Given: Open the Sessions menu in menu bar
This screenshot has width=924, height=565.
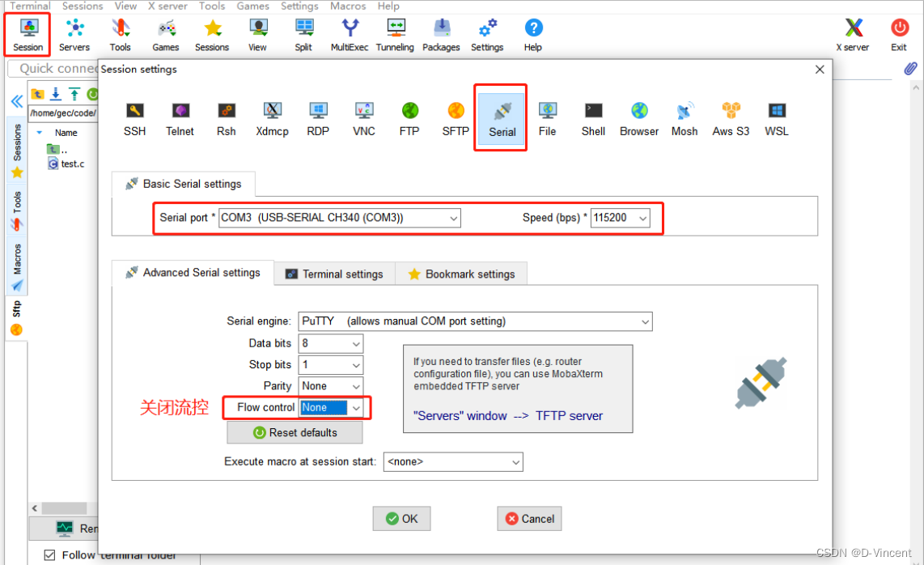Looking at the screenshot, I should point(83,6).
